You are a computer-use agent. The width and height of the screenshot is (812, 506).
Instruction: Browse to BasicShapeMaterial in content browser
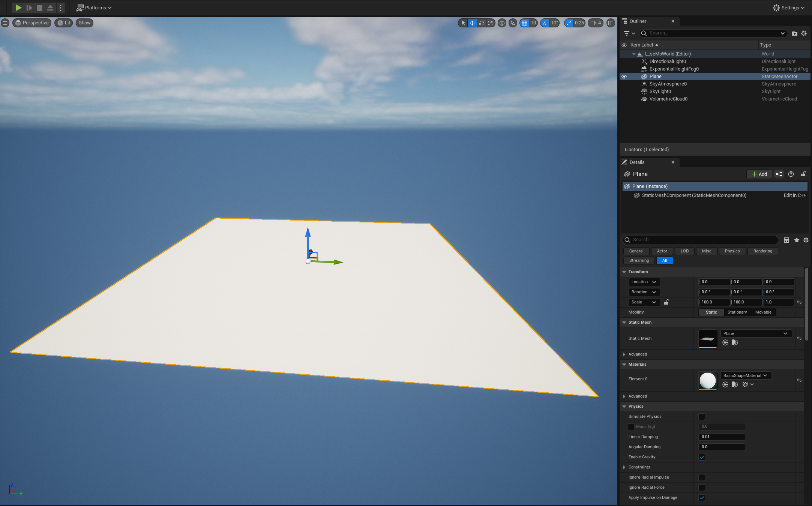(735, 384)
